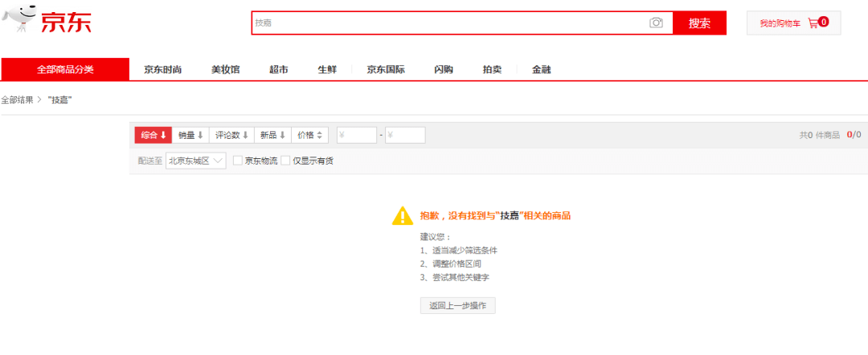Click the shopping cart icon

pos(813,23)
